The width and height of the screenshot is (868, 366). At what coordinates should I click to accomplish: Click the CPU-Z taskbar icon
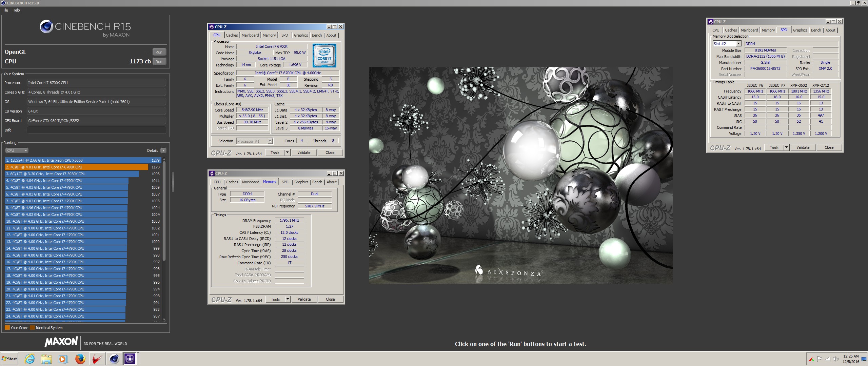click(x=130, y=359)
